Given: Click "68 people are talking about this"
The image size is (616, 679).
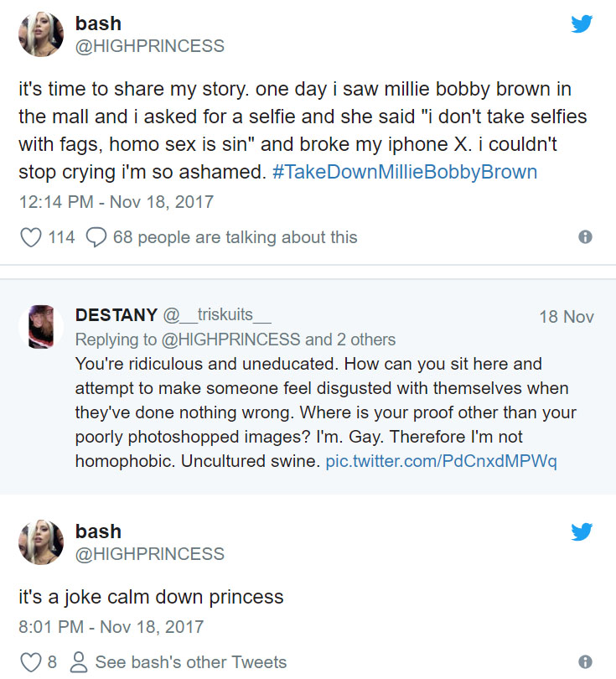Looking at the screenshot, I should tap(235, 237).
